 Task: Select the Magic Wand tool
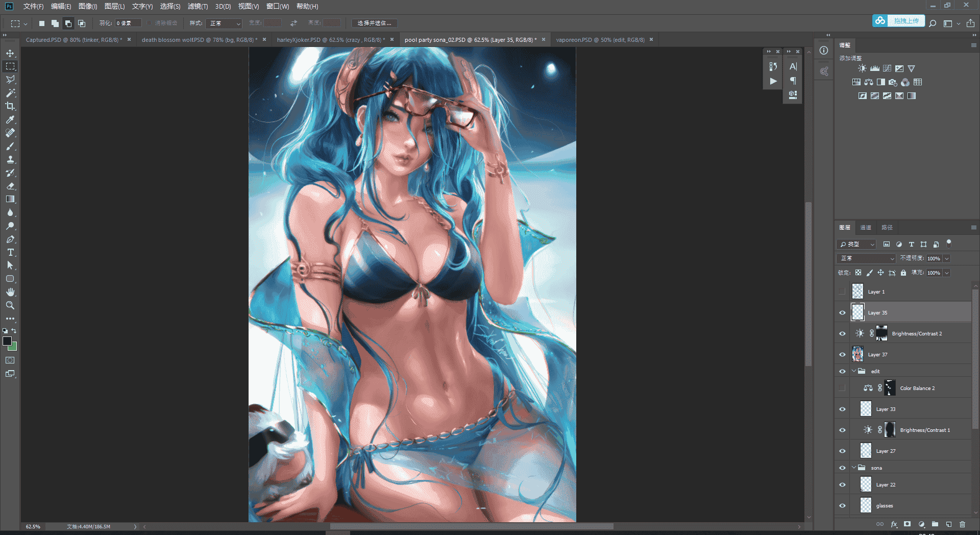10,93
